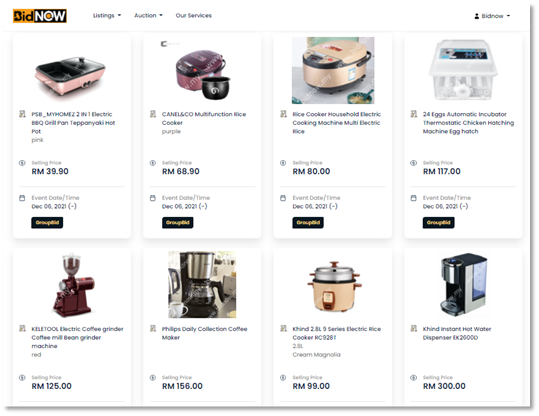Click the calendar icon on 24 Eggs Incubator card
This screenshot has width=539, height=416.
(x=414, y=198)
